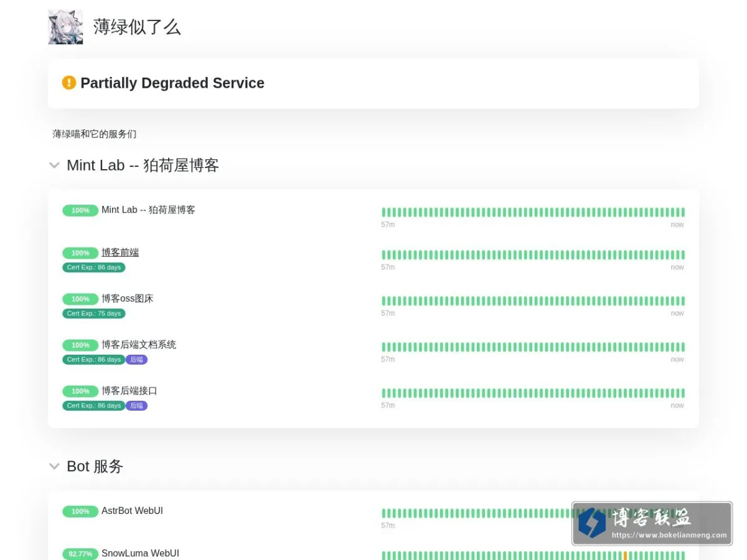747x560 pixels.
Task: Click the 100% badge for AstrBot WebUI
Action: click(x=80, y=511)
